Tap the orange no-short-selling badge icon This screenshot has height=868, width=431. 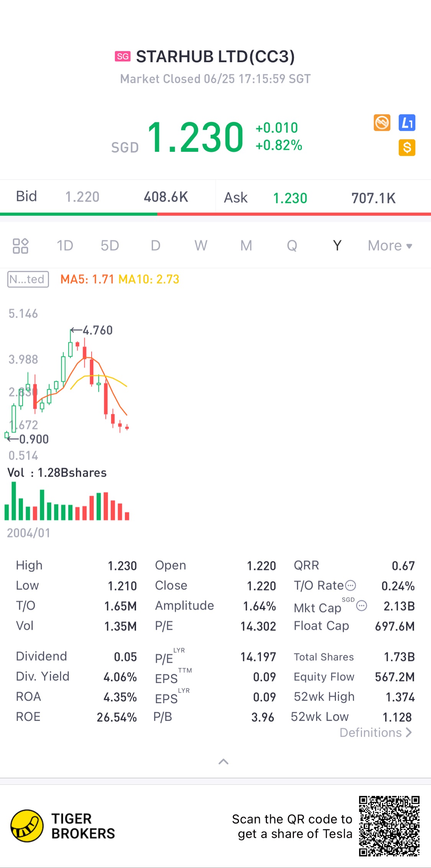(x=382, y=123)
